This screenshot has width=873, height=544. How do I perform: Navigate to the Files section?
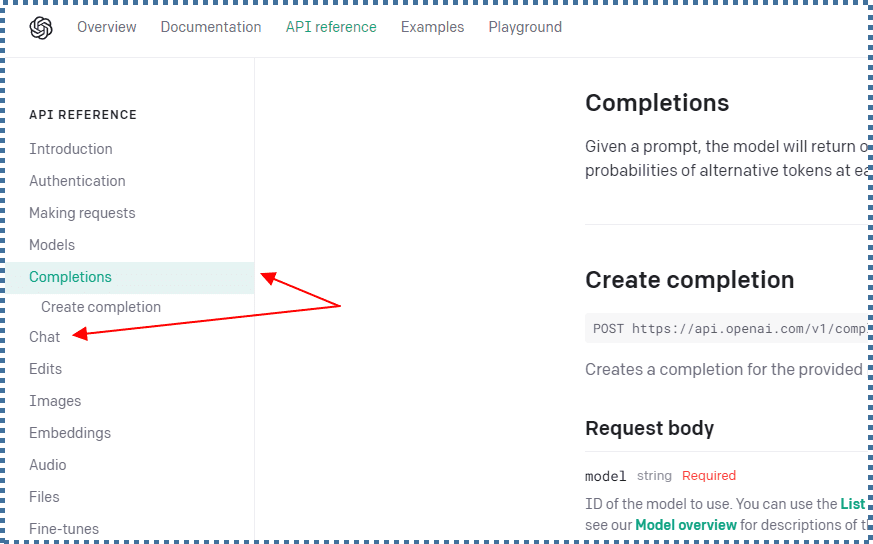coord(44,497)
